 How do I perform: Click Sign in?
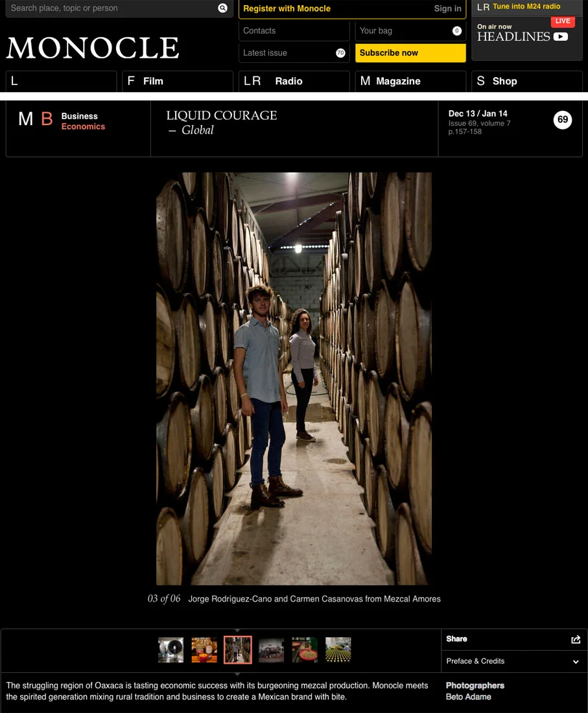447,8
